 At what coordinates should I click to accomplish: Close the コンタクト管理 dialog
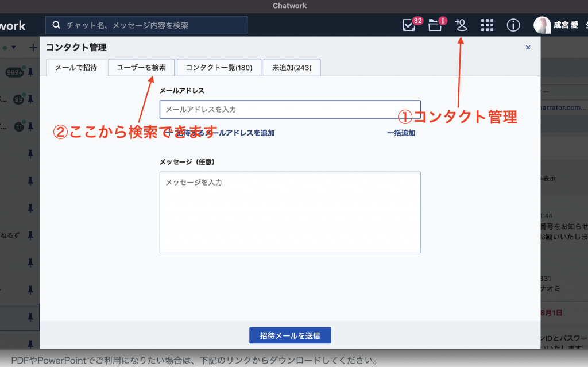coord(528,47)
